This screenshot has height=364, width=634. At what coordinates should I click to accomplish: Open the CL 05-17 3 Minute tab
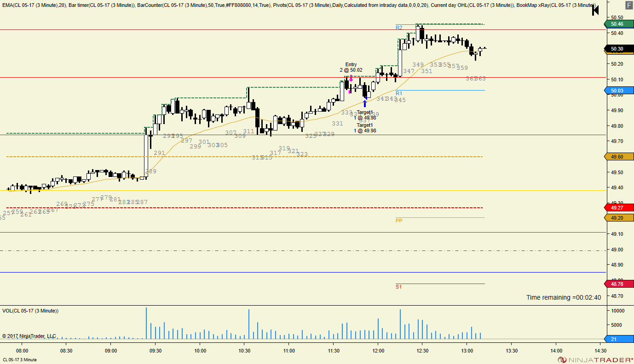(20, 359)
